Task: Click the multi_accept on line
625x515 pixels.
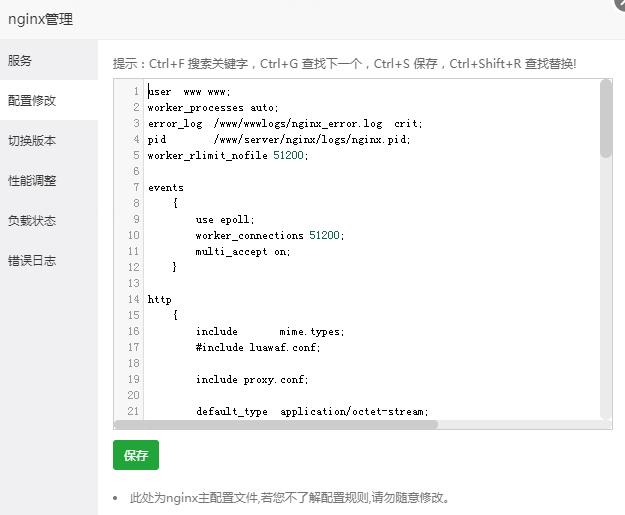Action: coord(243,252)
